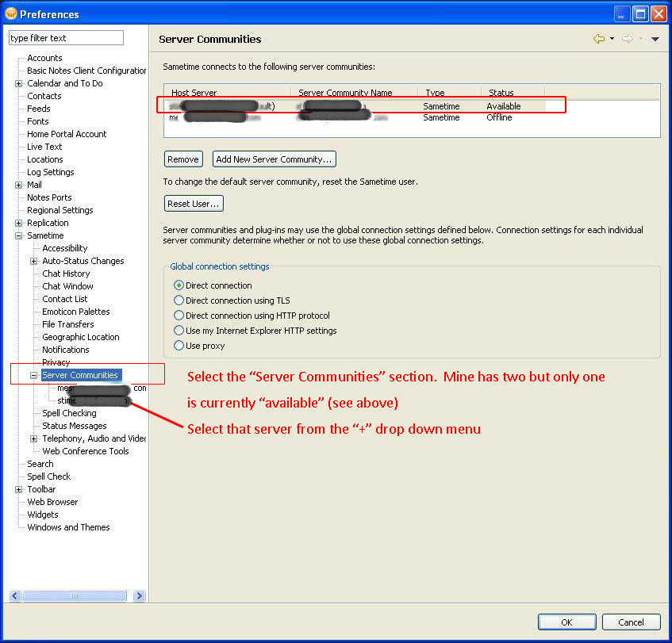The image size is (672, 643).
Task: Open Web Conference Tools page
Action: 85,451
